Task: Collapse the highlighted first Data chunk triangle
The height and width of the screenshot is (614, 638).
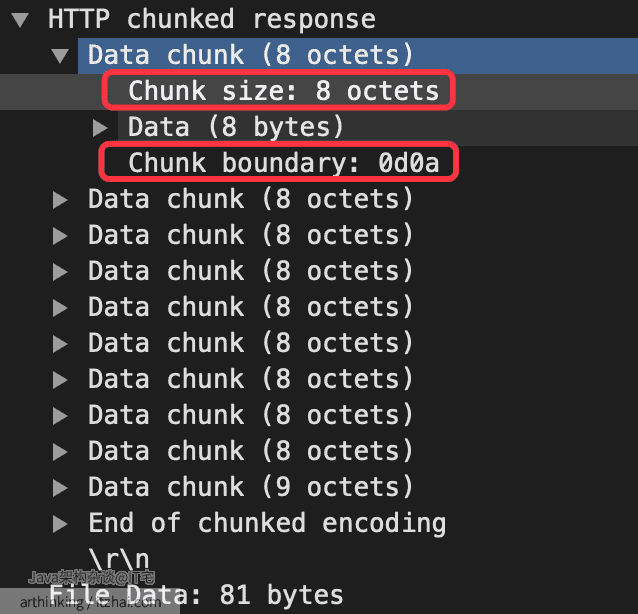Action: [x=60, y=56]
